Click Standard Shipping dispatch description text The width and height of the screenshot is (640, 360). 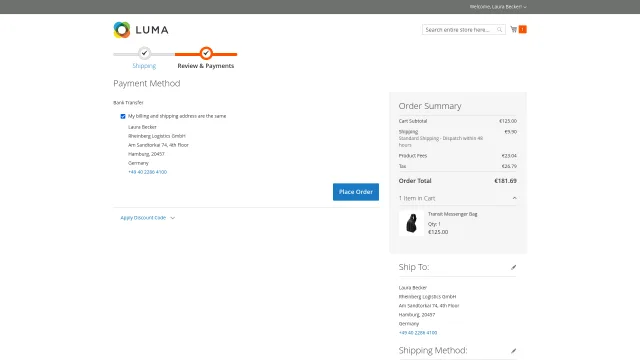441,142
